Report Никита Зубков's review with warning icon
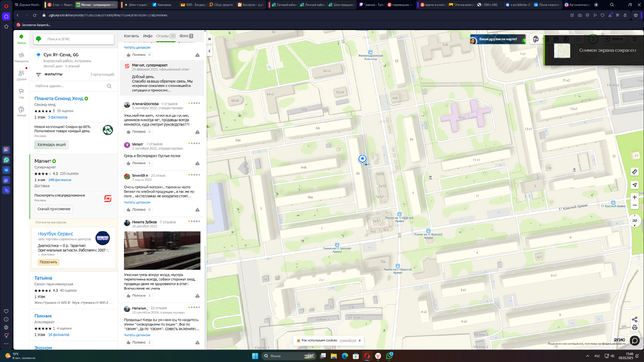The image size is (644, 362). pyautogui.click(x=197, y=295)
